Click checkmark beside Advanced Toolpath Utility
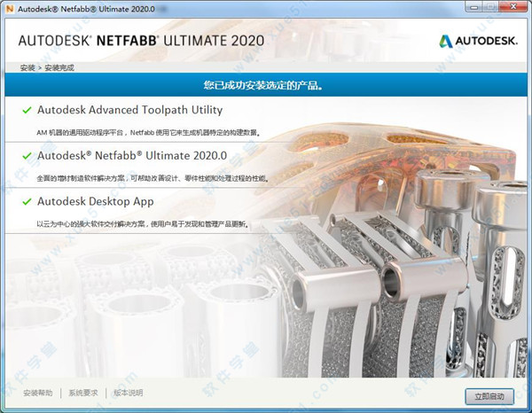 (x=24, y=110)
